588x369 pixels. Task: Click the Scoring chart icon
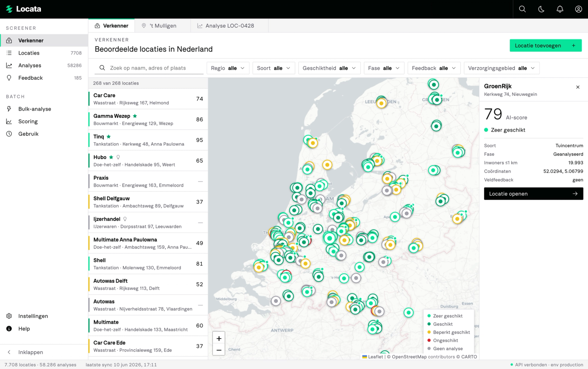pos(9,121)
